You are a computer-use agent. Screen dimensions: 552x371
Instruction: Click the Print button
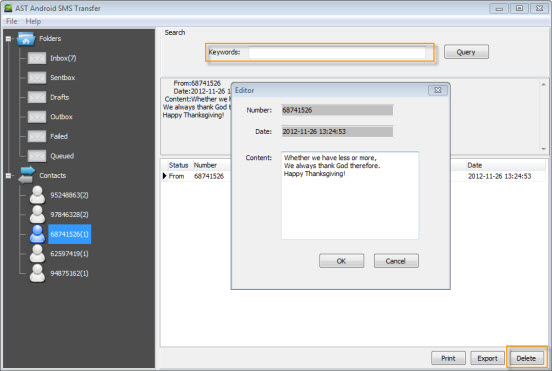click(x=448, y=358)
